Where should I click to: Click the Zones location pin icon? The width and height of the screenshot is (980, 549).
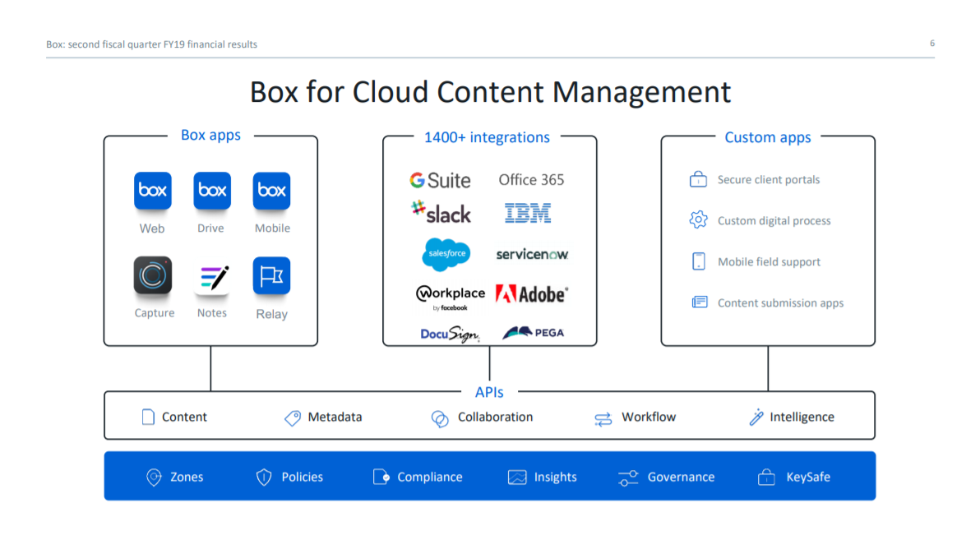[x=154, y=477]
